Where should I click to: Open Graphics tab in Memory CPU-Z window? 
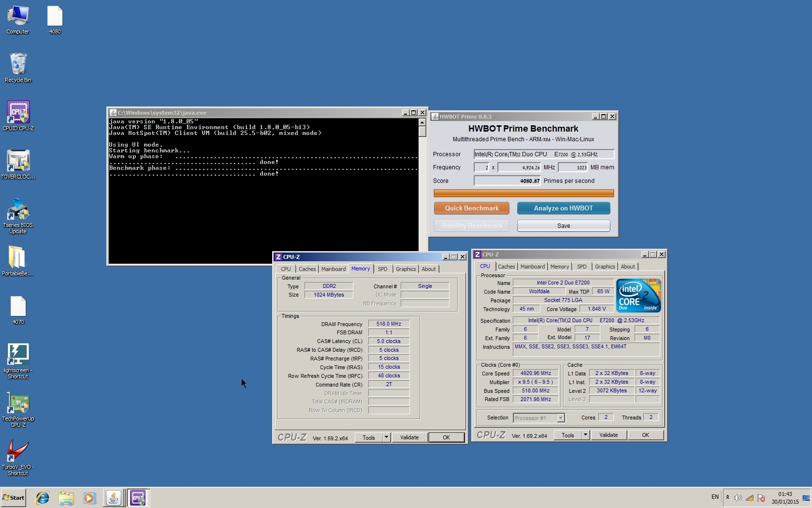click(406, 269)
